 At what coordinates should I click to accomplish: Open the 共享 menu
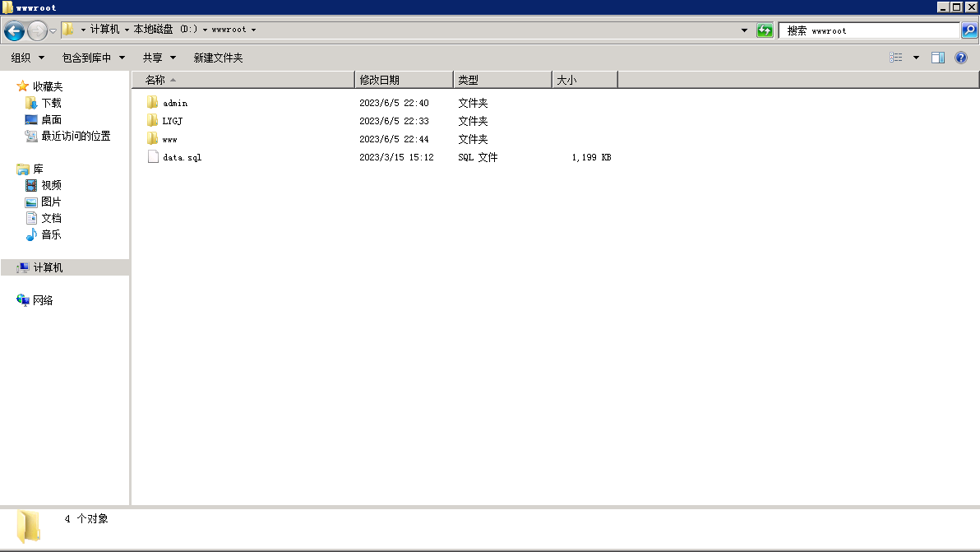(x=159, y=58)
